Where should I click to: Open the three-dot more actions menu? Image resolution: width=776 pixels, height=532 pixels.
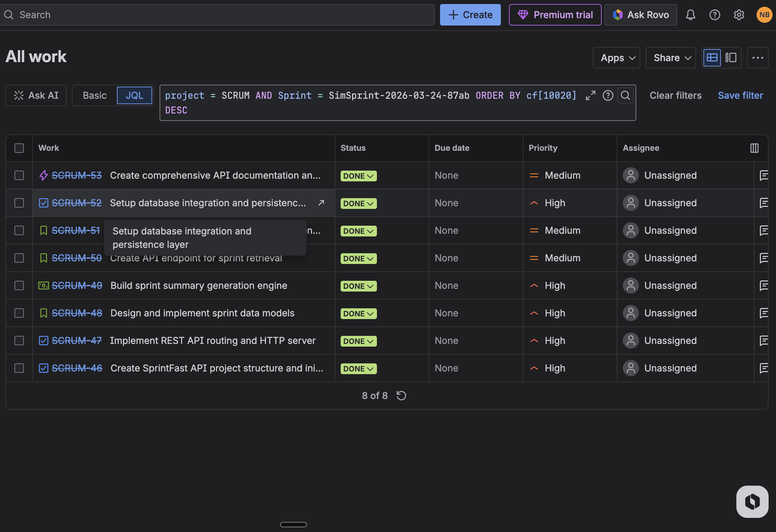pyautogui.click(x=758, y=58)
